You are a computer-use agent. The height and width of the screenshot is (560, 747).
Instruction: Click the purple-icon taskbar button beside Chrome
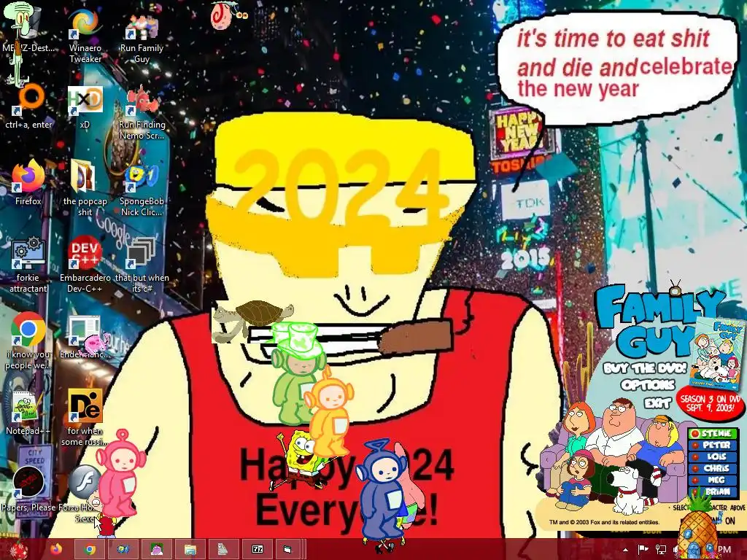tap(157, 550)
